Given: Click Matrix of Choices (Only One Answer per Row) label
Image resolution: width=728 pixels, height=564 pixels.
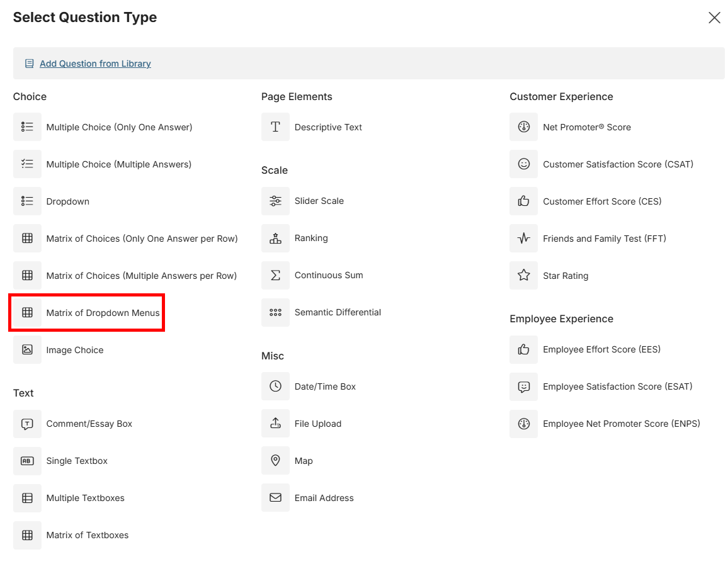Looking at the screenshot, I should [x=142, y=239].
